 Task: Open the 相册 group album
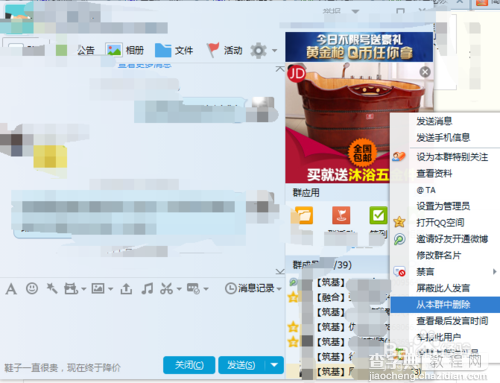click(125, 50)
